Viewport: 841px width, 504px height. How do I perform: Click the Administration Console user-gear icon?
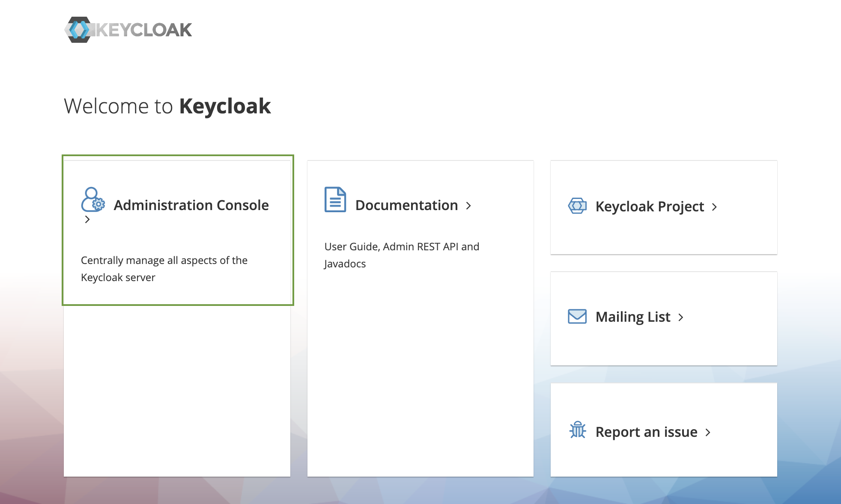(93, 200)
